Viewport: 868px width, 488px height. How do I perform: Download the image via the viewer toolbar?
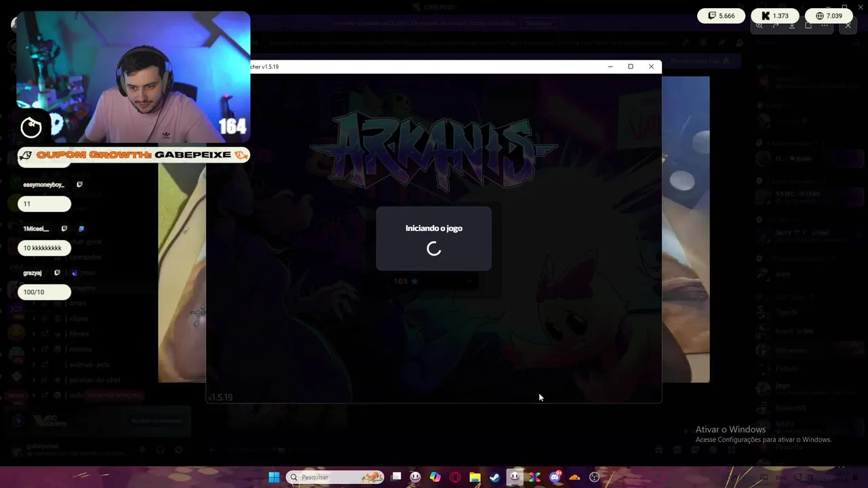click(x=792, y=26)
